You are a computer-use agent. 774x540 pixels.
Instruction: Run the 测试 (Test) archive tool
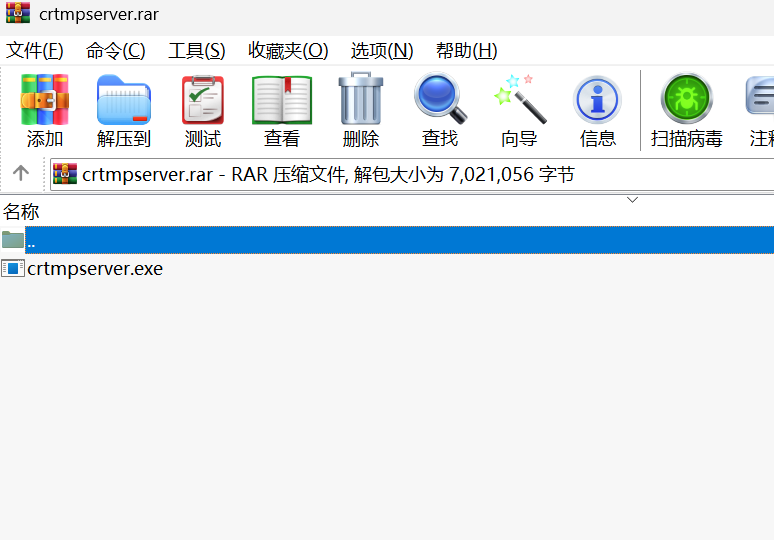[x=203, y=99]
